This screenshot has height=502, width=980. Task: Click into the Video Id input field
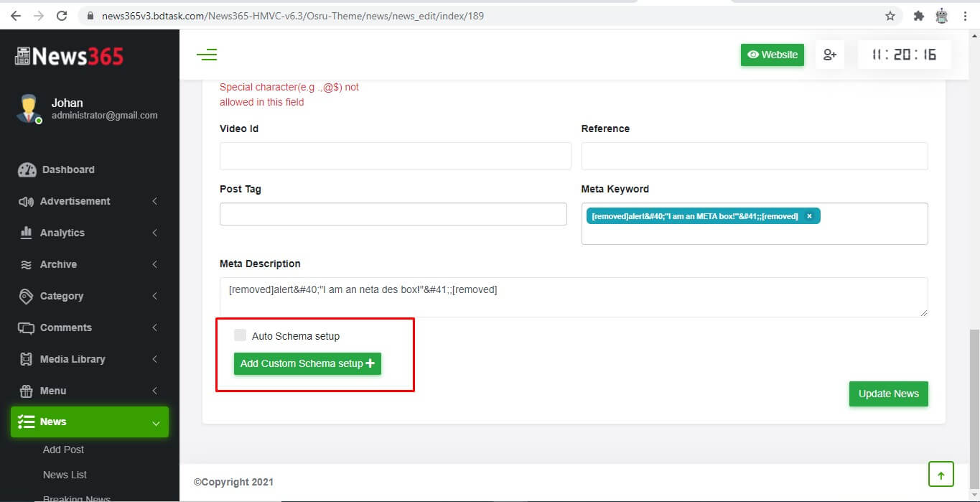(395, 156)
